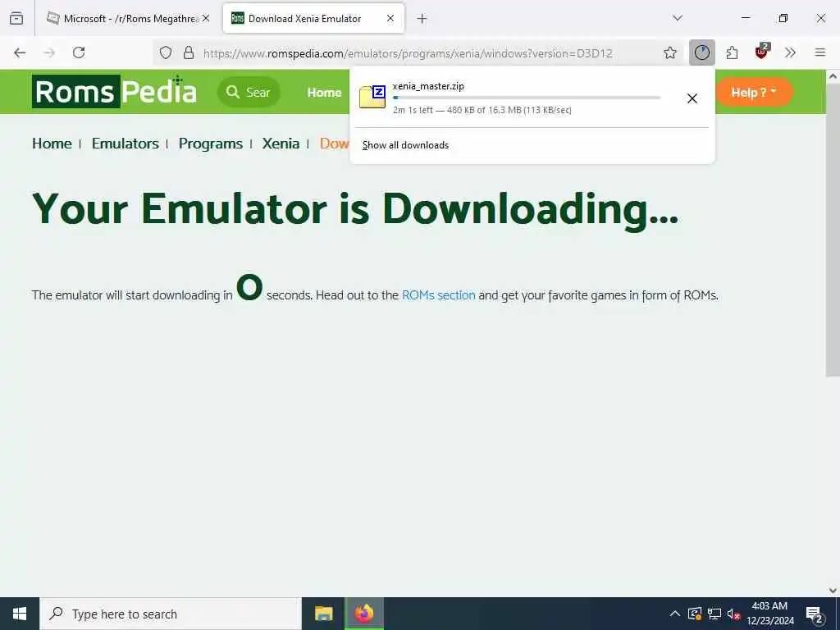Open the Programs breadcrumb link
Image resolution: width=840 pixels, height=630 pixels.
click(211, 144)
